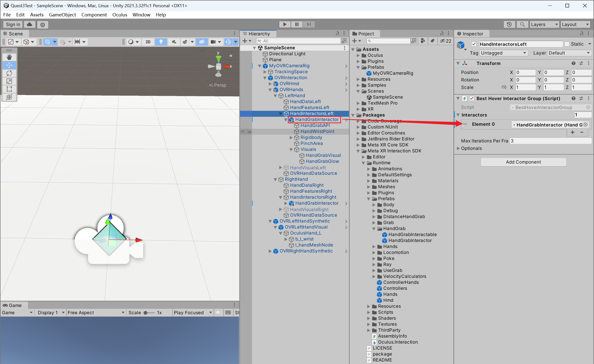
Task: Open the File menu
Action: (x=7, y=15)
